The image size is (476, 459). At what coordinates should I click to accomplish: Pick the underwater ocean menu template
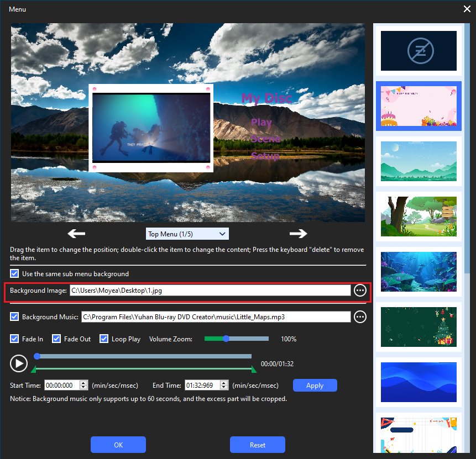pos(419,272)
